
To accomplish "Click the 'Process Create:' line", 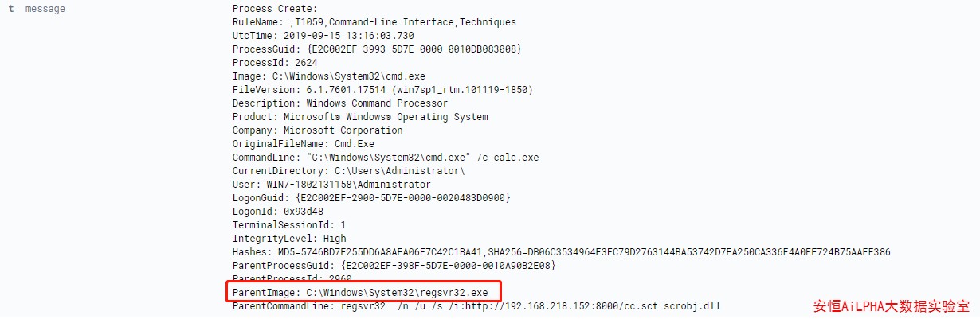I will (264, 9).
